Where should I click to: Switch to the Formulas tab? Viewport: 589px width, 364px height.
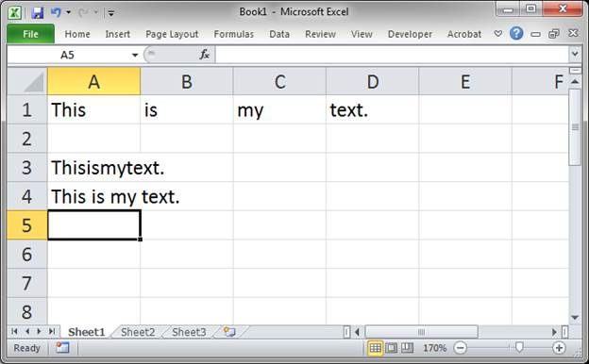[234, 34]
